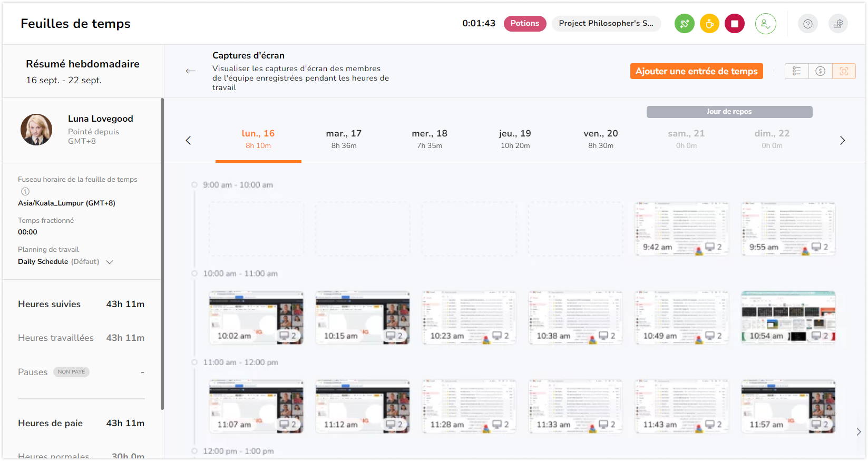Open the 10:54 am screenshot thumbnail
Viewport: 868px width, 461px height.
tap(788, 317)
